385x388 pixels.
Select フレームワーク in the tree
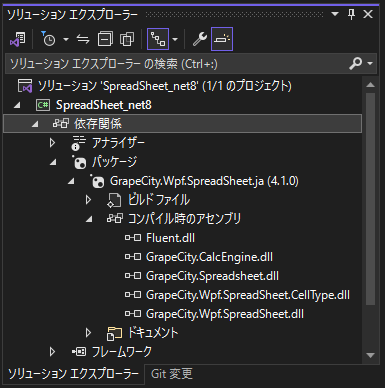click(x=122, y=352)
